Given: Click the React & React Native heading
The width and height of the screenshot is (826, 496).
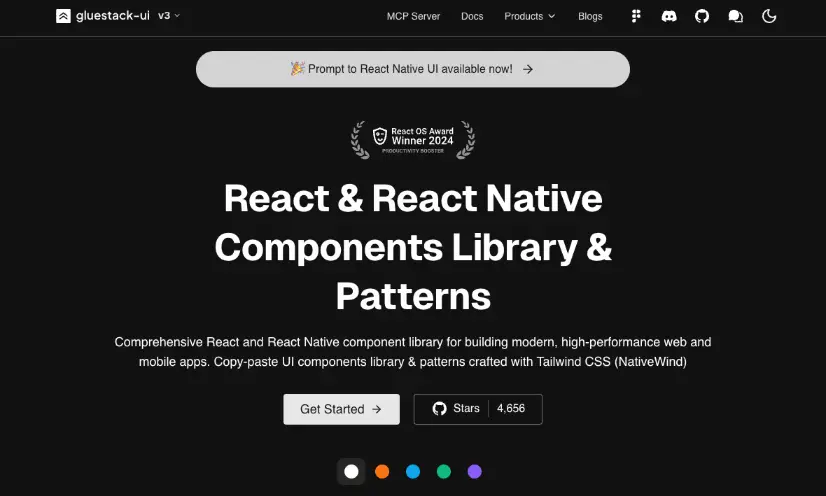Looking at the screenshot, I should (413, 247).
